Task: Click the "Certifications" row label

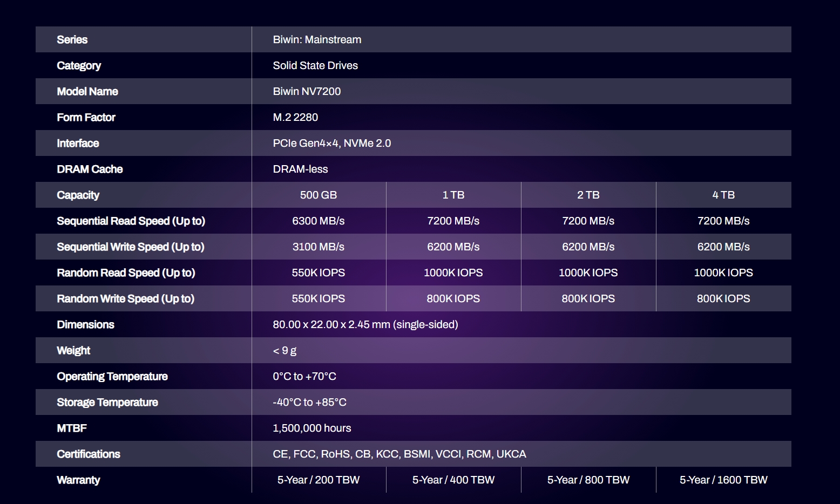Action: click(89, 454)
